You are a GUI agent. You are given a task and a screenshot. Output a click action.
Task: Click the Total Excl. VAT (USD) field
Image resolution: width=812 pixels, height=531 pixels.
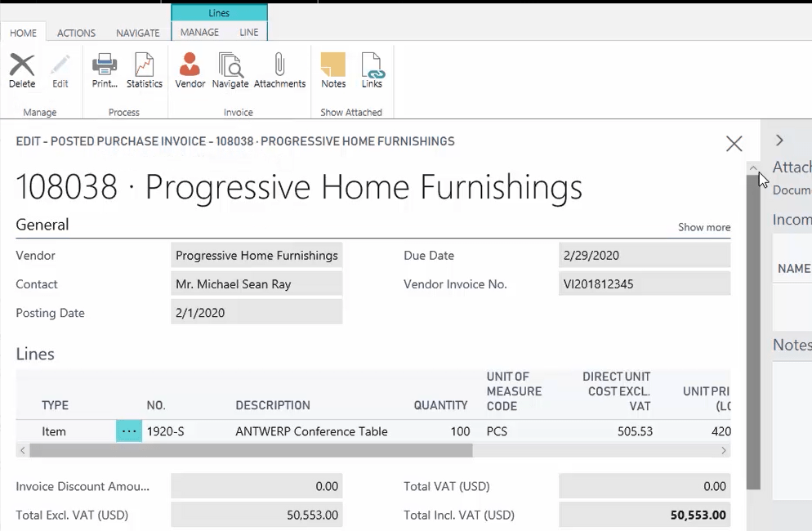tap(257, 515)
